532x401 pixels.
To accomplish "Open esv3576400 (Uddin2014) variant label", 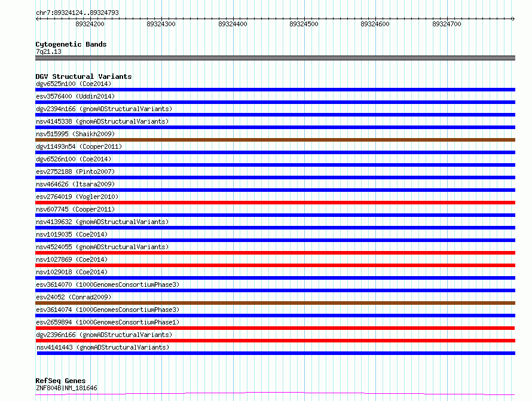I will [75, 96].
